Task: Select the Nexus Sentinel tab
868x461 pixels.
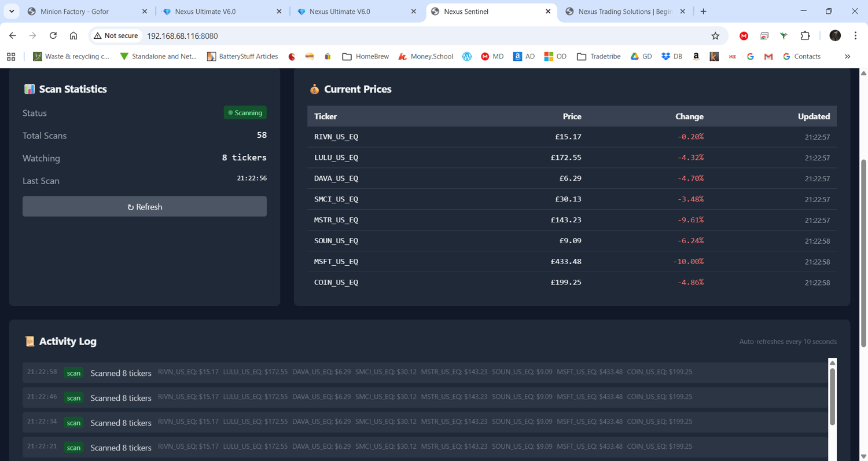Action: coord(491,12)
